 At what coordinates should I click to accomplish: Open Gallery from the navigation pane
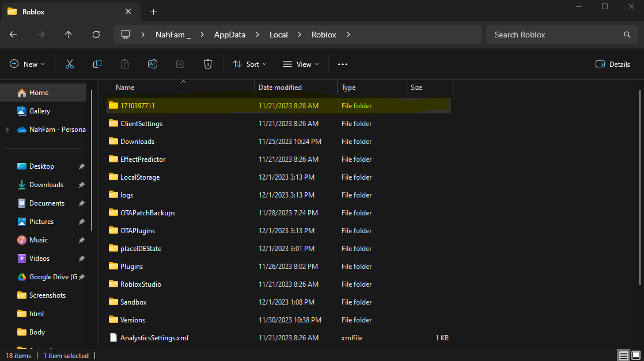tap(38, 111)
